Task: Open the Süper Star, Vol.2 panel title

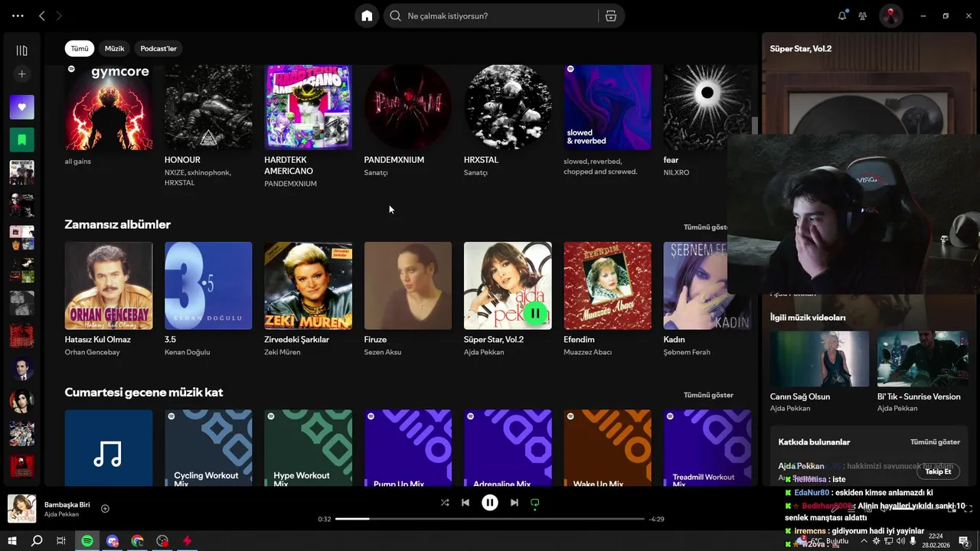Action: tap(801, 48)
